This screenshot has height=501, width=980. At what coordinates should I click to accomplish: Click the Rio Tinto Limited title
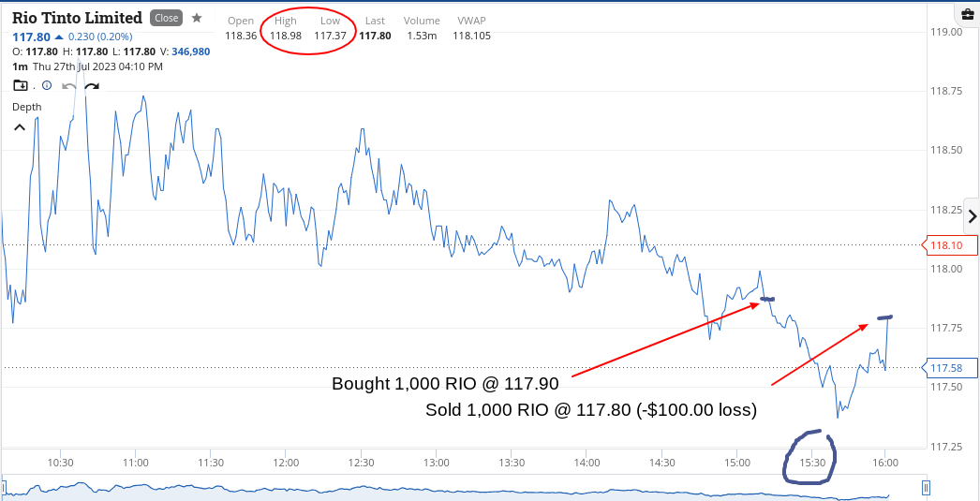point(77,18)
